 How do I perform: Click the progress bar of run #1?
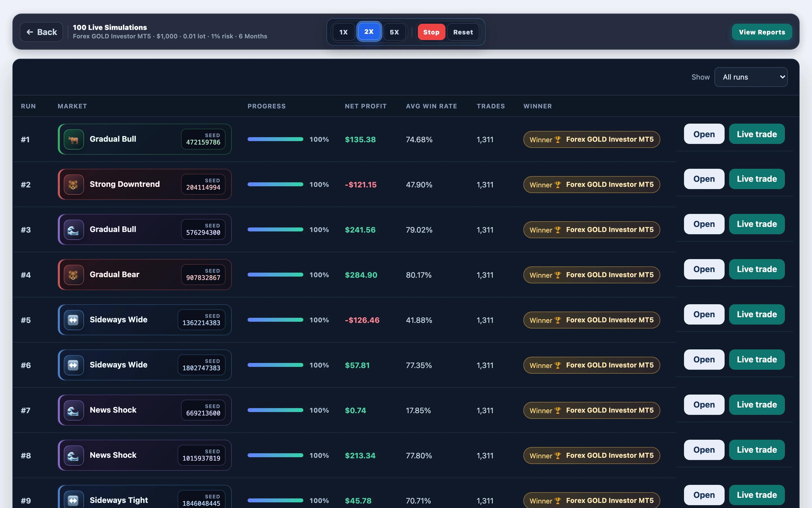[275, 139]
